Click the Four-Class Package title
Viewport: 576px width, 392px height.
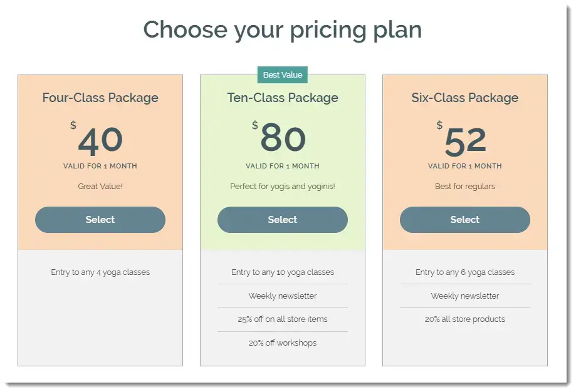point(100,98)
